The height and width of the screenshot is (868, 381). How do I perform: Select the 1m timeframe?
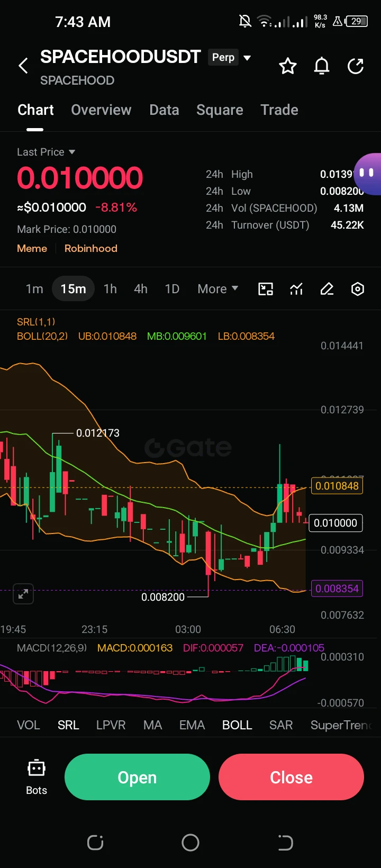34,289
